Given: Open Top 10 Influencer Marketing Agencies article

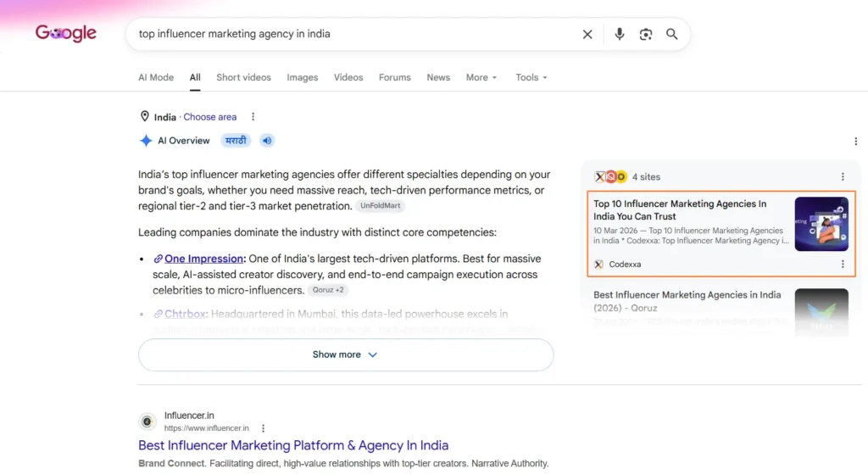Looking at the screenshot, I should (680, 210).
